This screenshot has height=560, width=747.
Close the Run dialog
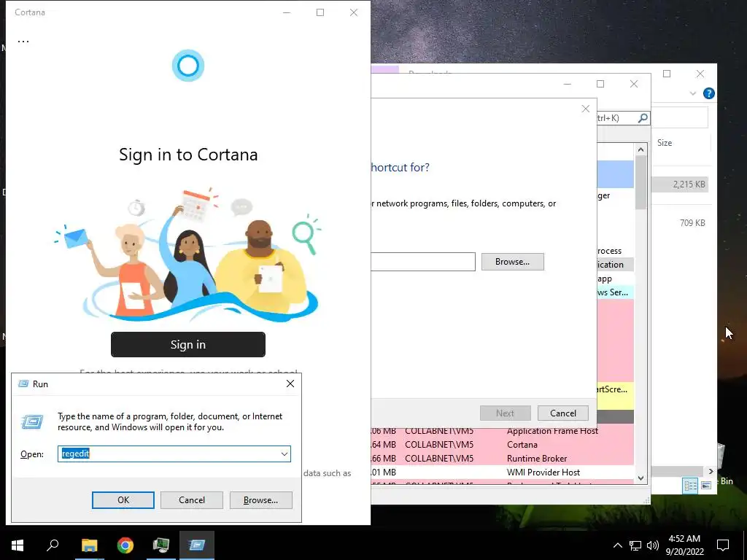pyautogui.click(x=290, y=384)
